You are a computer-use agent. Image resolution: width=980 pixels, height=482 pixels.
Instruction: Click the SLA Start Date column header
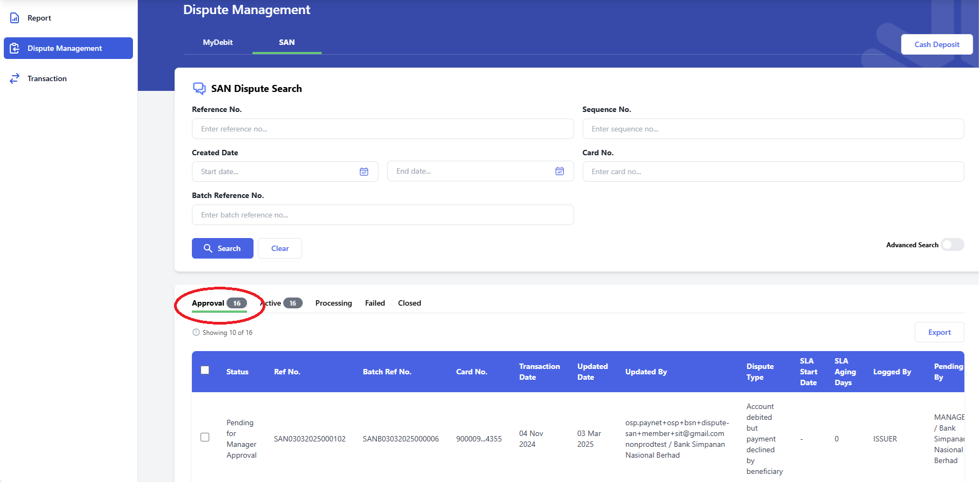coord(809,372)
